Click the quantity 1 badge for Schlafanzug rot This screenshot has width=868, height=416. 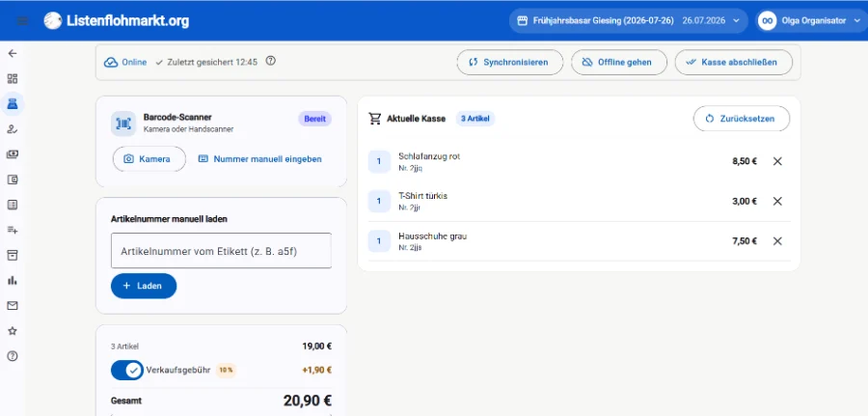(x=379, y=162)
